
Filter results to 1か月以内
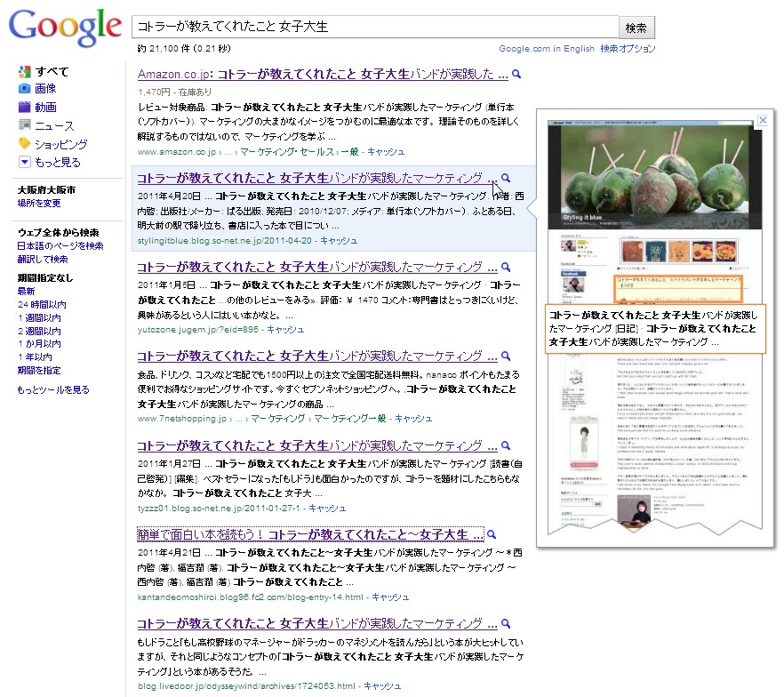pos(39,343)
